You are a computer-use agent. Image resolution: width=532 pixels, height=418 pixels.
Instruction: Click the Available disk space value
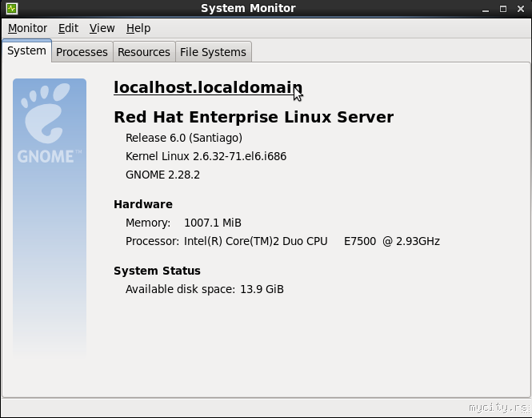262,289
